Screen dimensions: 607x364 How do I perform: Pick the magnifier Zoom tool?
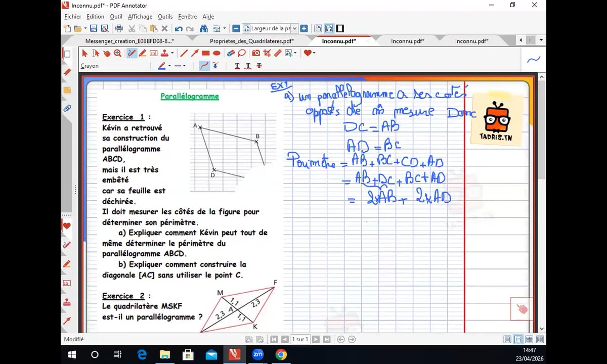coord(117,53)
